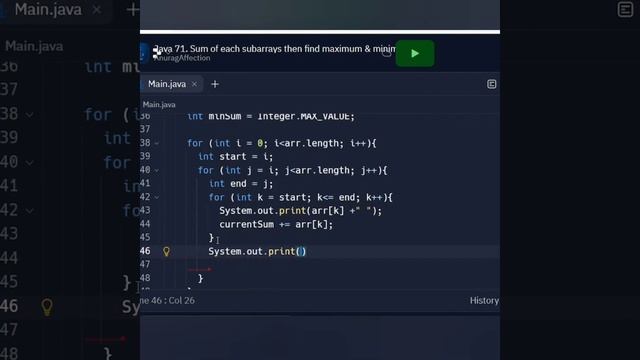Select the Main.java tab in background editor

[x=48, y=10]
